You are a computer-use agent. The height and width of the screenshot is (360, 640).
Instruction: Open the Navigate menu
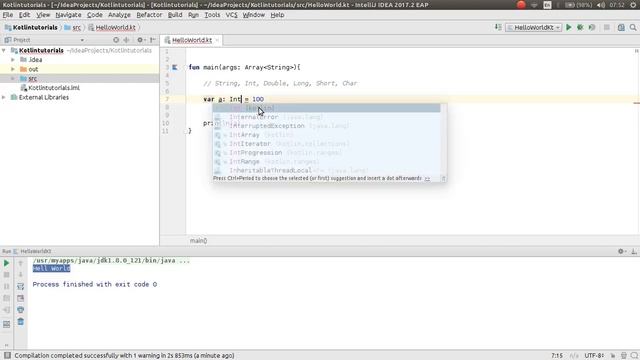tap(68, 15)
